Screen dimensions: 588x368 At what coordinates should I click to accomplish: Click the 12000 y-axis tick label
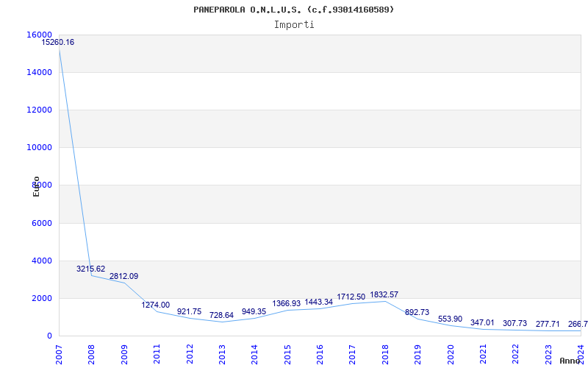point(40,110)
